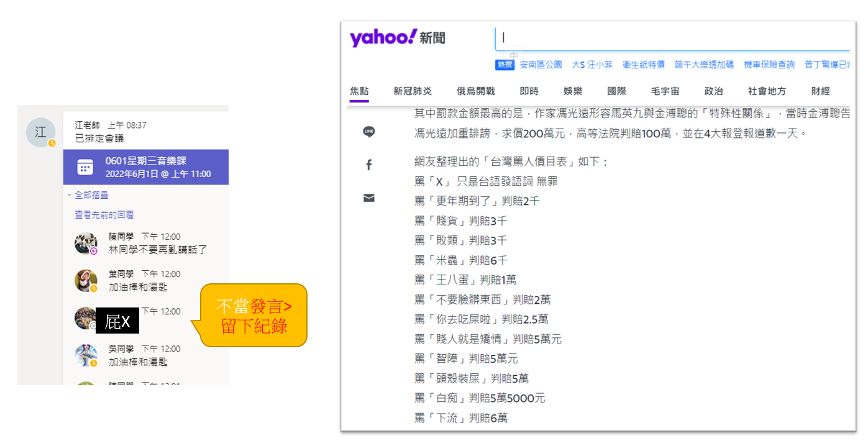Click the email share icon
The width and height of the screenshot is (868, 446).
click(x=369, y=198)
